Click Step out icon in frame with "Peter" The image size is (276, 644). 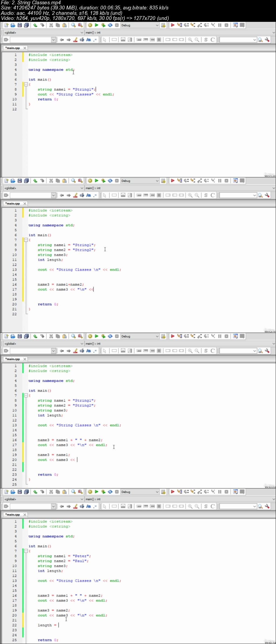click(199, 492)
